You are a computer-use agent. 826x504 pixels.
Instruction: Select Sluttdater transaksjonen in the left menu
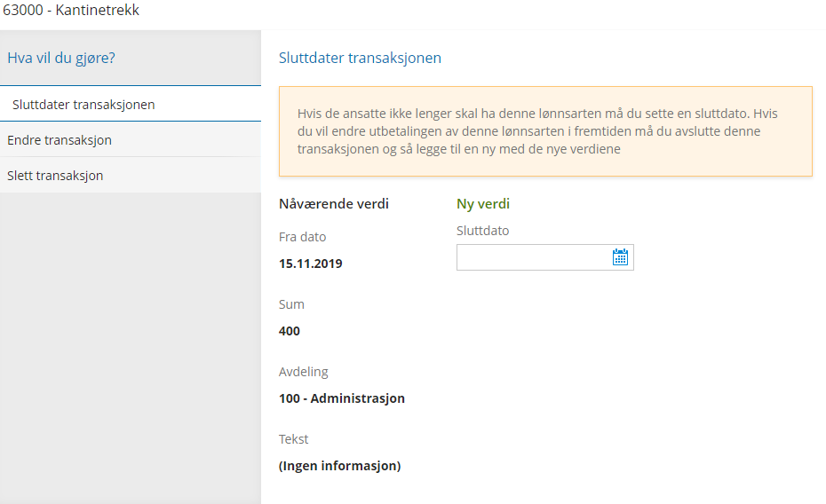click(83, 105)
